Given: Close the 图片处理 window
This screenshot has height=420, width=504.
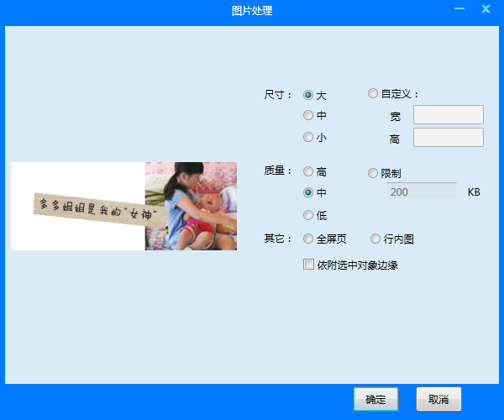Looking at the screenshot, I should 486,9.
